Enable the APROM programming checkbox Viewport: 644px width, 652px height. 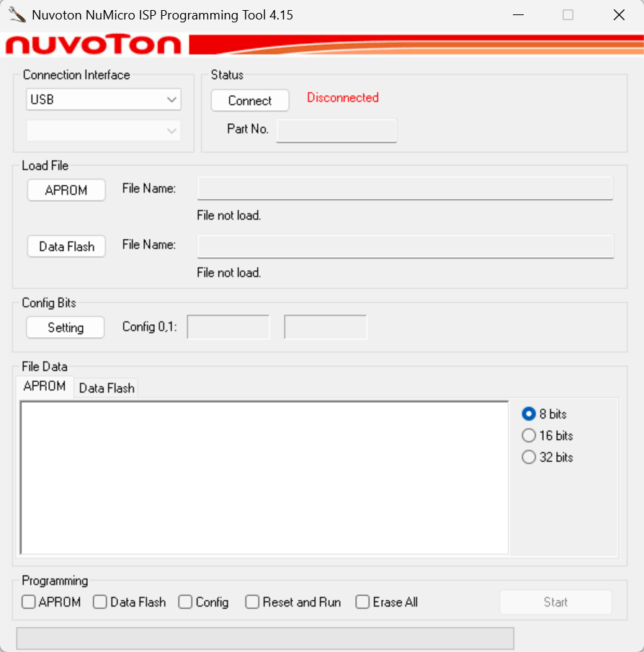pos(28,602)
